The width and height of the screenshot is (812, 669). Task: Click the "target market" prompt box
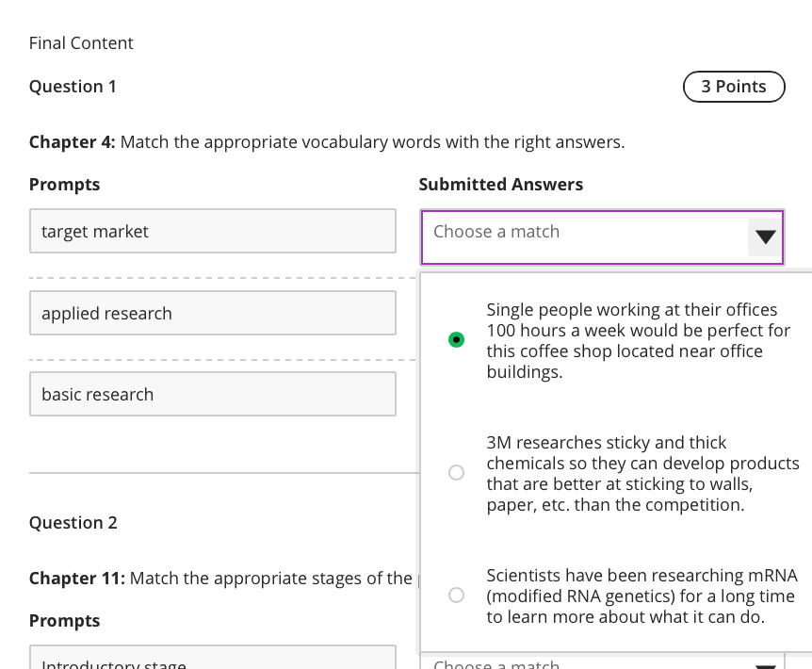click(212, 231)
